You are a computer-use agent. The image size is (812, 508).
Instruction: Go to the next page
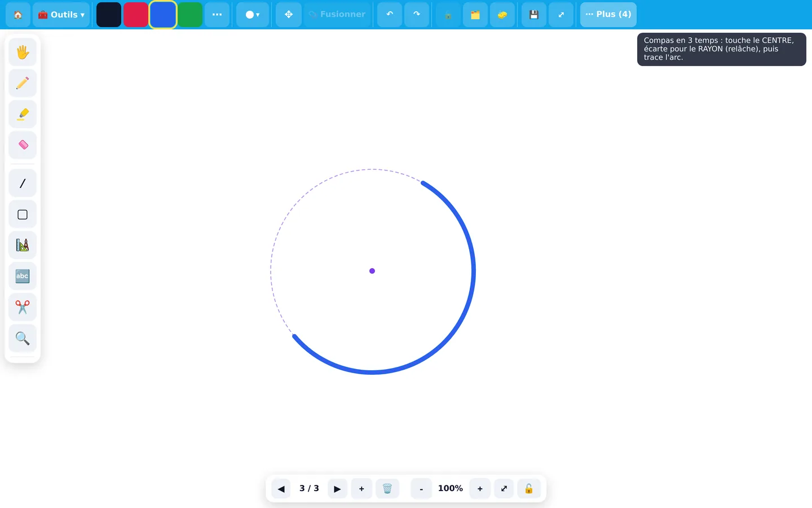click(337, 489)
